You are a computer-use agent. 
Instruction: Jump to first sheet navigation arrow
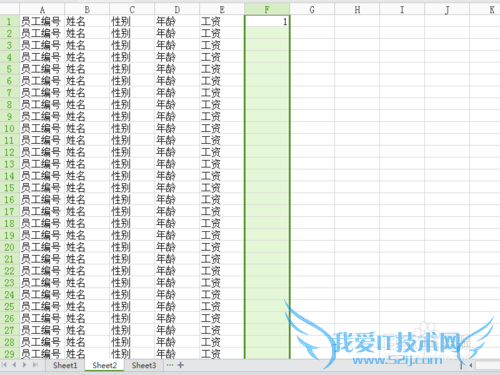pyautogui.click(x=4, y=365)
